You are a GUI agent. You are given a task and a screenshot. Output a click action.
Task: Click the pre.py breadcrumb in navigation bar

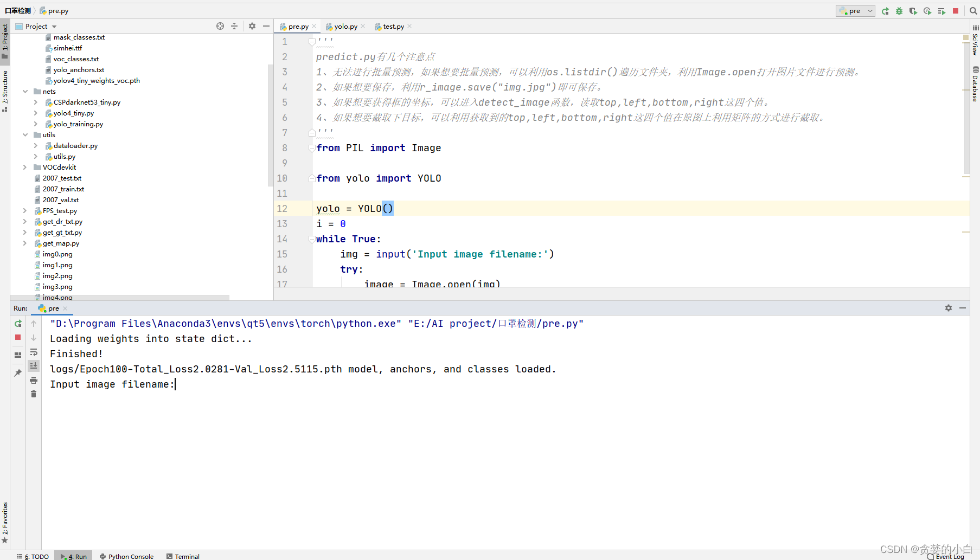[x=54, y=11]
